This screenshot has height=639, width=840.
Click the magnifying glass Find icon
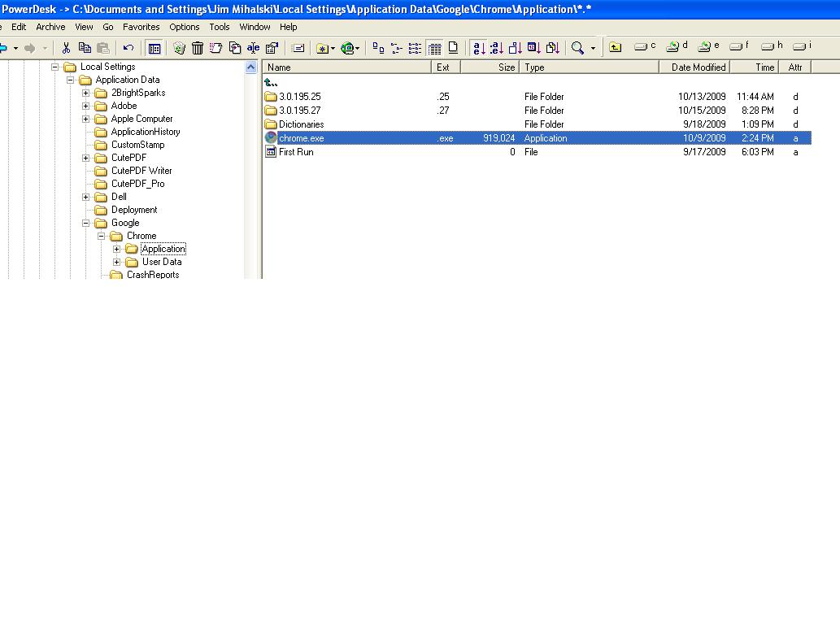[577, 48]
